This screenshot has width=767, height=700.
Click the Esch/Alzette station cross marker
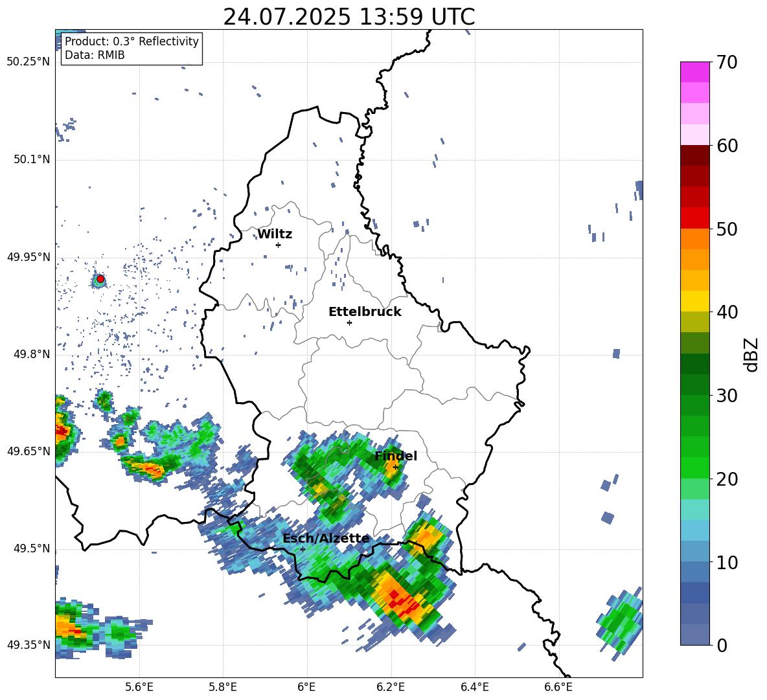click(x=303, y=549)
